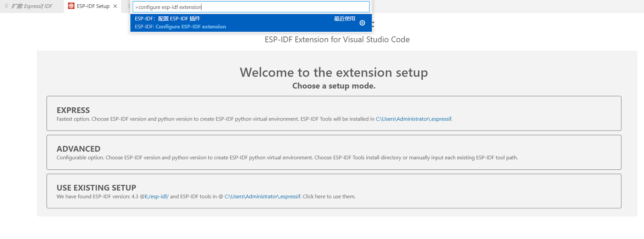Click the Choose a setup mode text
644x239 pixels.
pyautogui.click(x=334, y=86)
